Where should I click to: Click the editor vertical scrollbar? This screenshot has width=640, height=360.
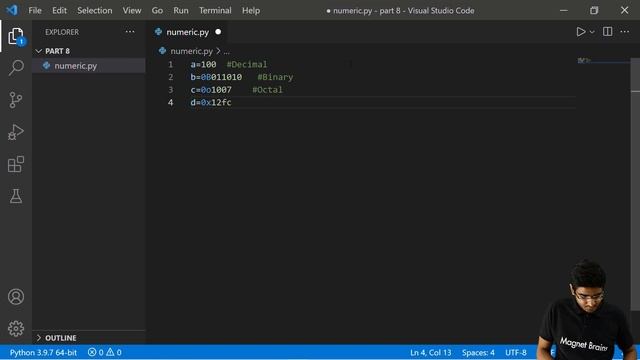(635, 184)
